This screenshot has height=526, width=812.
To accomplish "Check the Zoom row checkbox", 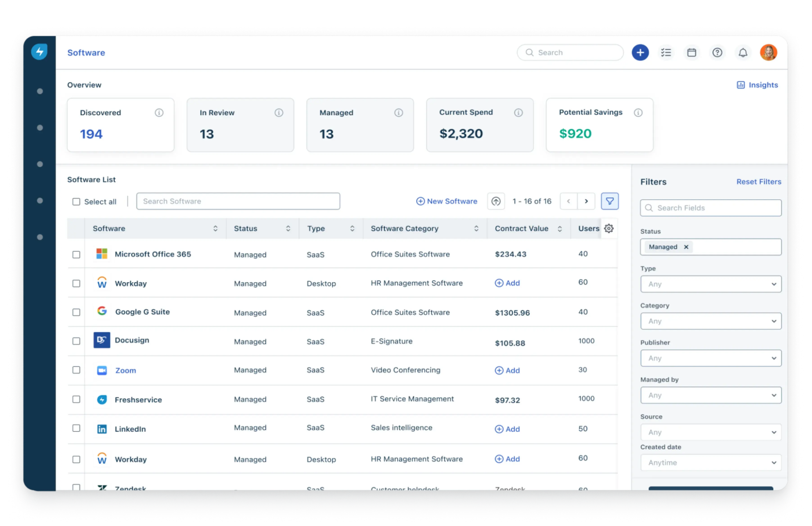I will [76, 370].
